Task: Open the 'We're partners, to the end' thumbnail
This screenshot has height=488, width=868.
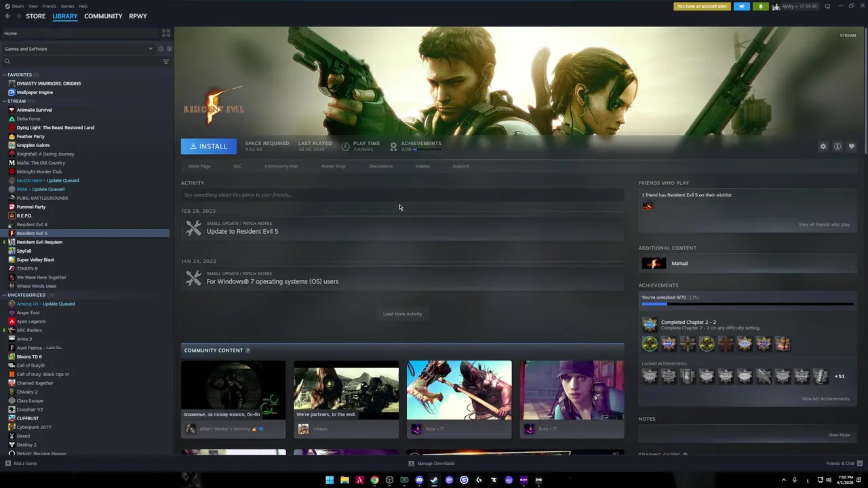Action: tap(346, 390)
